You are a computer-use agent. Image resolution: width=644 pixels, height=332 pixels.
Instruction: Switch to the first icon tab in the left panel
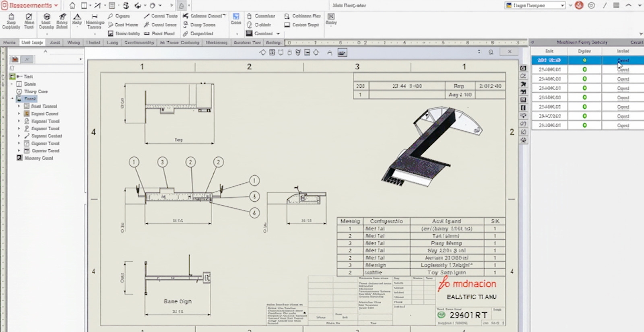point(15,60)
